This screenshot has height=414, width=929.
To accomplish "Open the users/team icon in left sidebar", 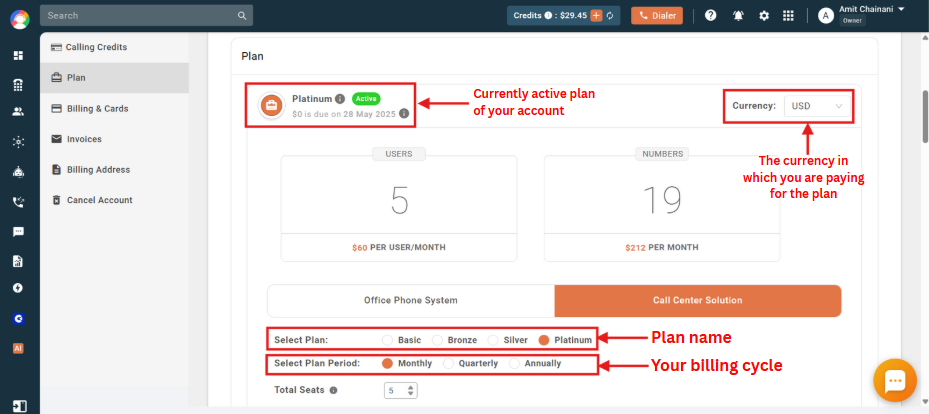I will 18,111.
